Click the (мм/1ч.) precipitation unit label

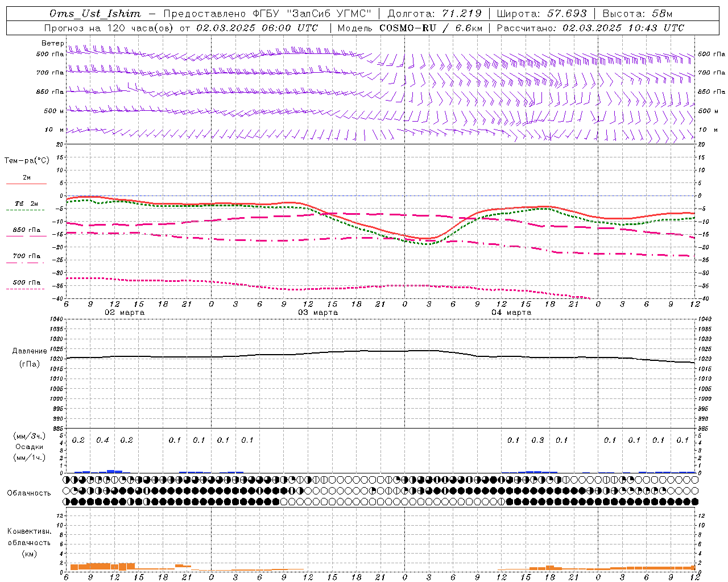pyautogui.click(x=30, y=458)
